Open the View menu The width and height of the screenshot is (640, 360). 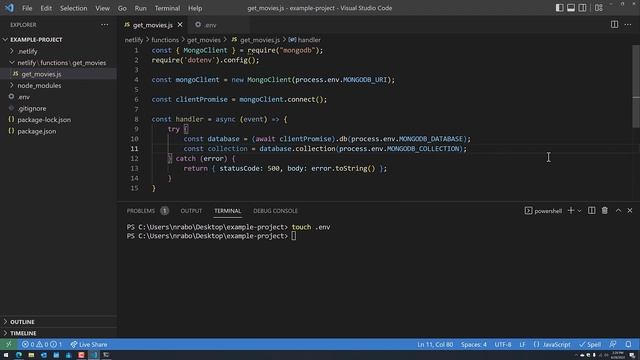click(102, 8)
